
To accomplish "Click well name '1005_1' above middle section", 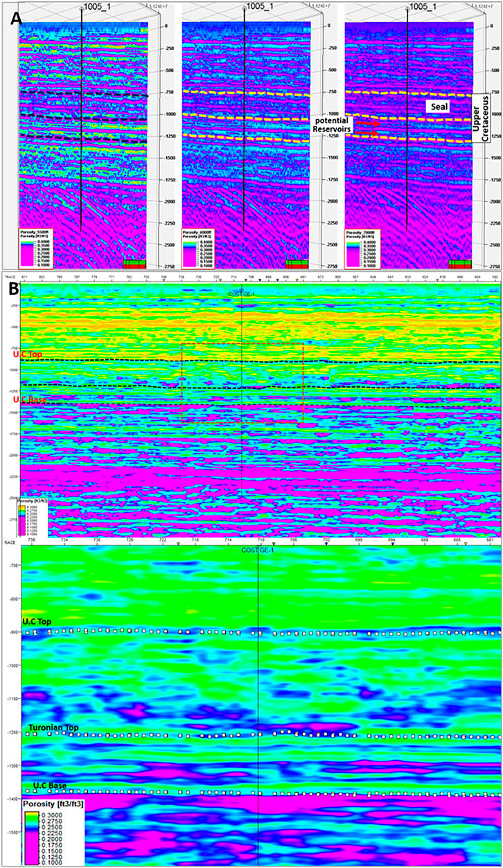I will click(261, 6).
